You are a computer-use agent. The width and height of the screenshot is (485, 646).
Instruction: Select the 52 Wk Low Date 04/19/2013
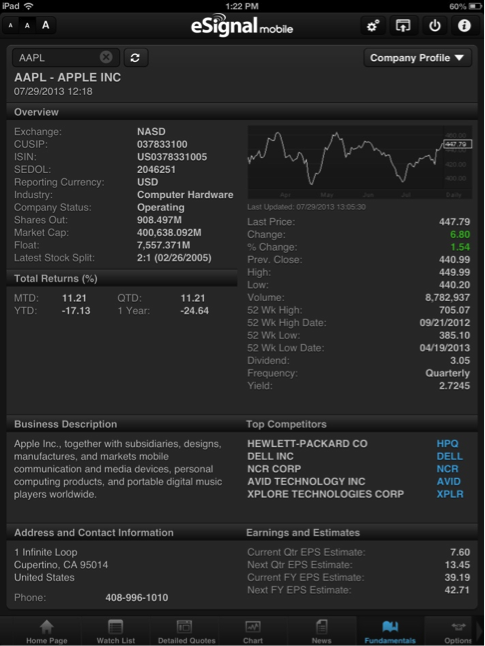[445, 348]
